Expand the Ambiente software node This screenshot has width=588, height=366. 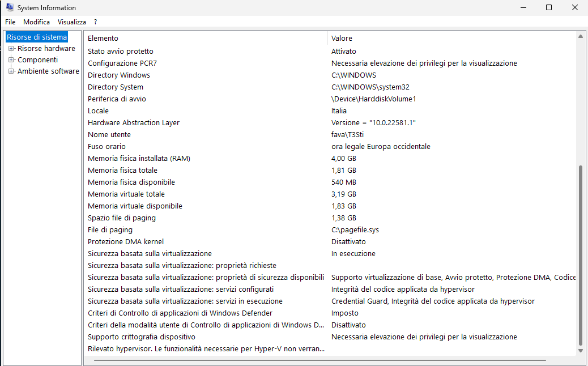click(x=11, y=71)
